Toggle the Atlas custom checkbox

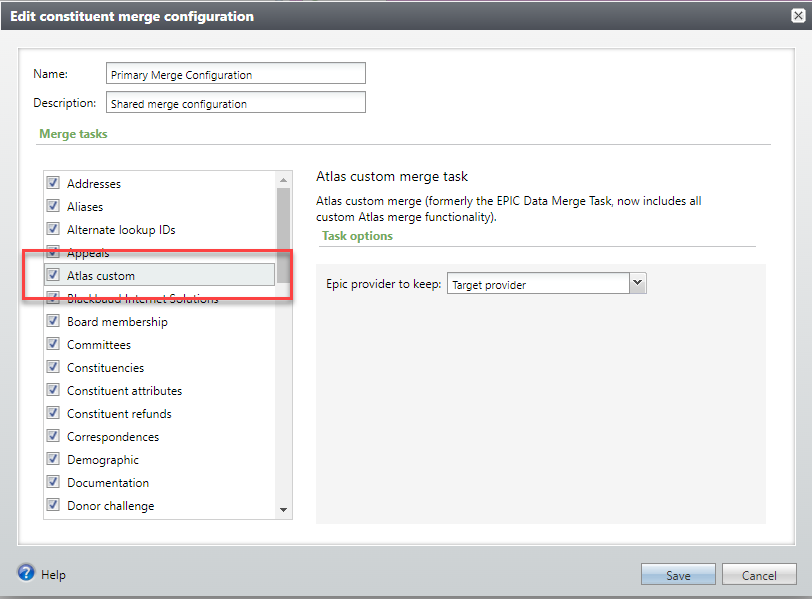coord(53,275)
